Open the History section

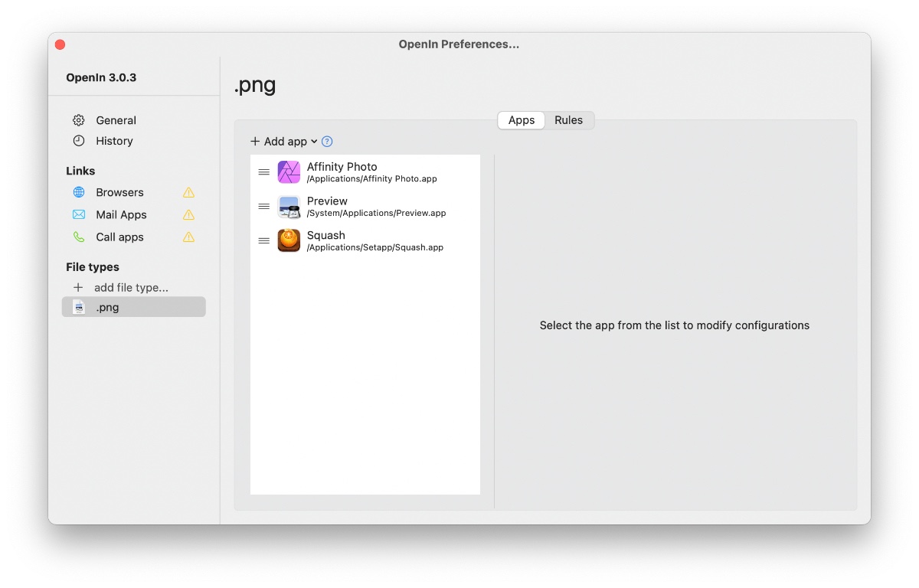(114, 141)
